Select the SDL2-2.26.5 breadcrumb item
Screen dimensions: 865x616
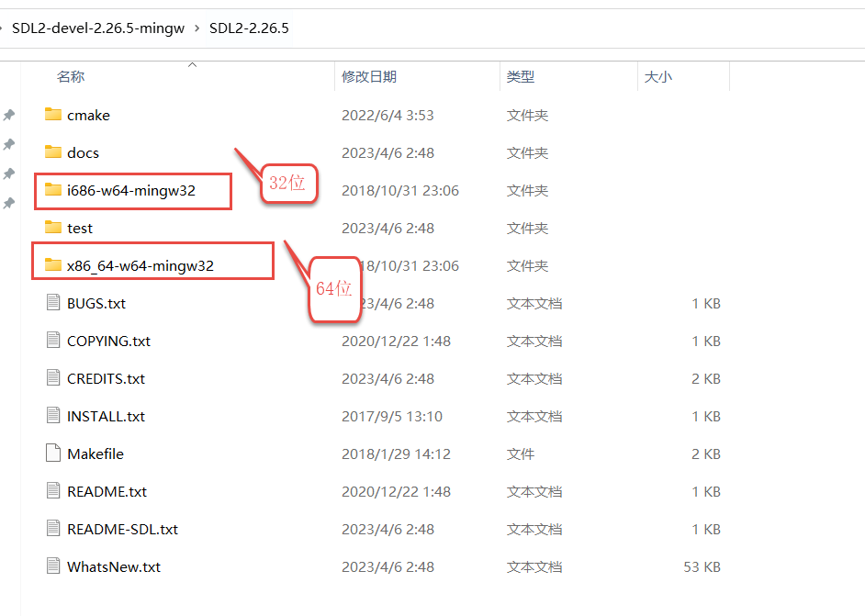click(x=250, y=28)
